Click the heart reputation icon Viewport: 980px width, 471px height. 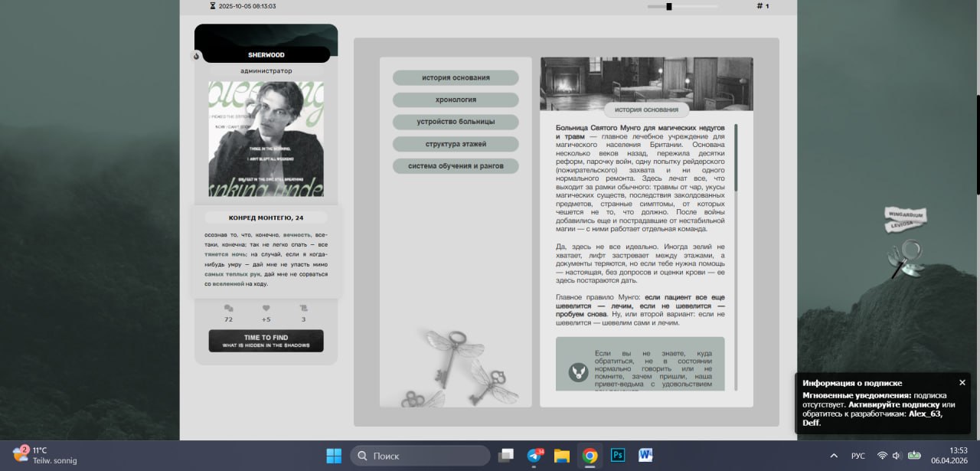(x=266, y=309)
